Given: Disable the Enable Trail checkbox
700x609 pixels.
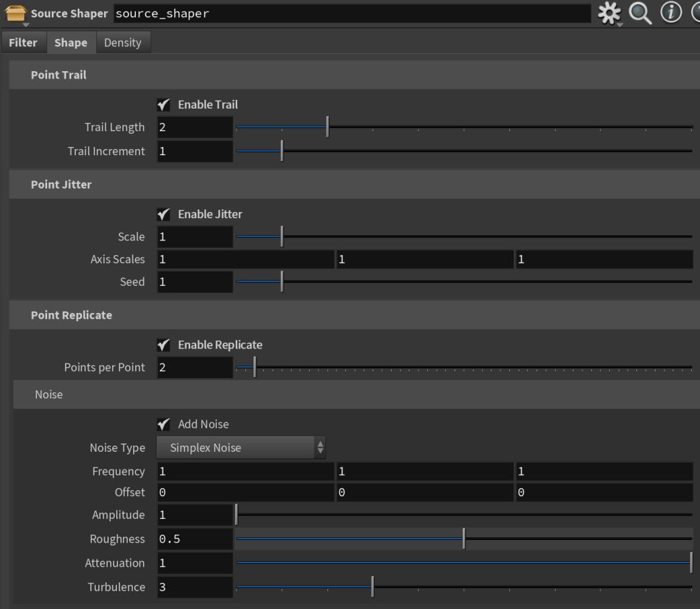Looking at the screenshot, I should (163, 105).
